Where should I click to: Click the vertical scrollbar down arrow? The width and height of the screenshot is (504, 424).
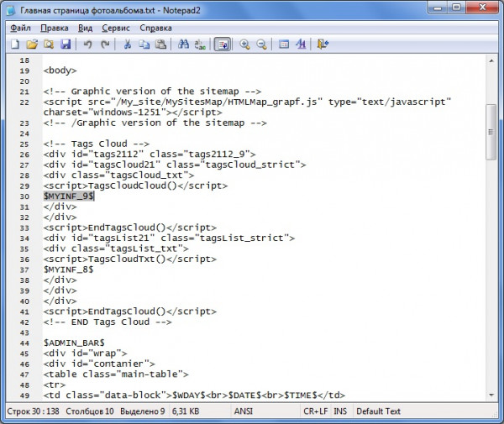pyautogui.click(x=491, y=395)
